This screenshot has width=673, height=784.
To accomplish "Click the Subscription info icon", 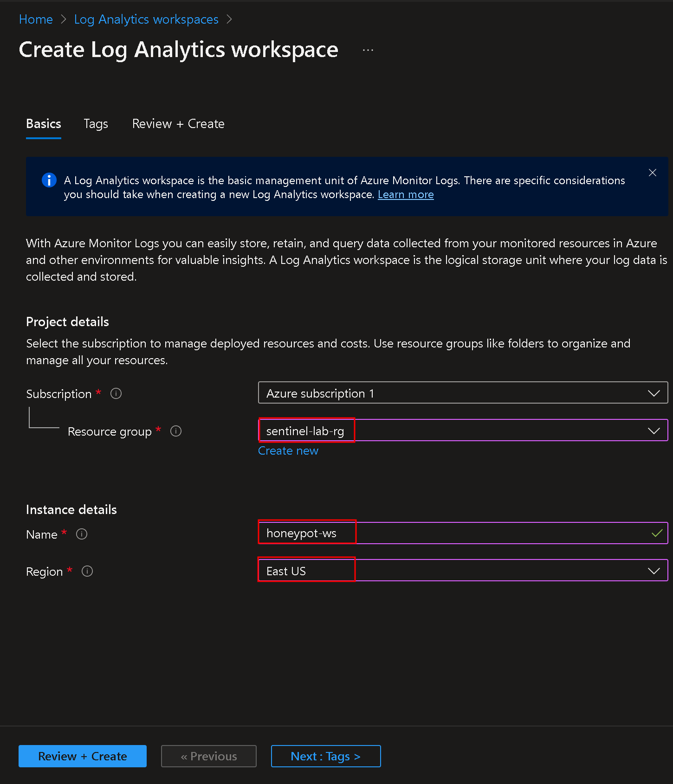I will (116, 393).
